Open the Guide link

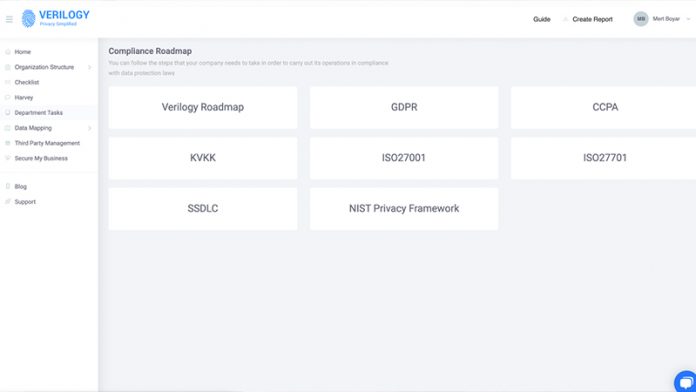click(542, 19)
